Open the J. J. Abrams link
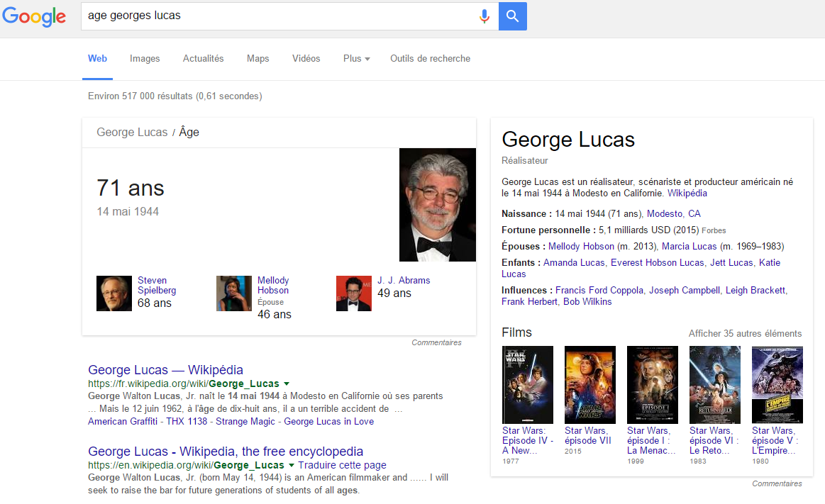 click(x=404, y=280)
